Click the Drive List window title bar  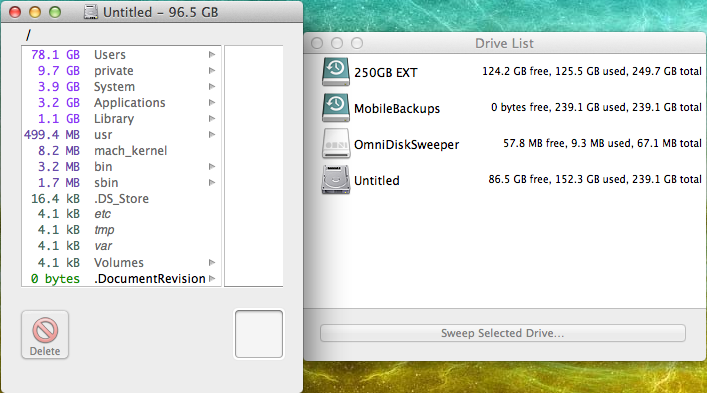pyautogui.click(x=504, y=43)
